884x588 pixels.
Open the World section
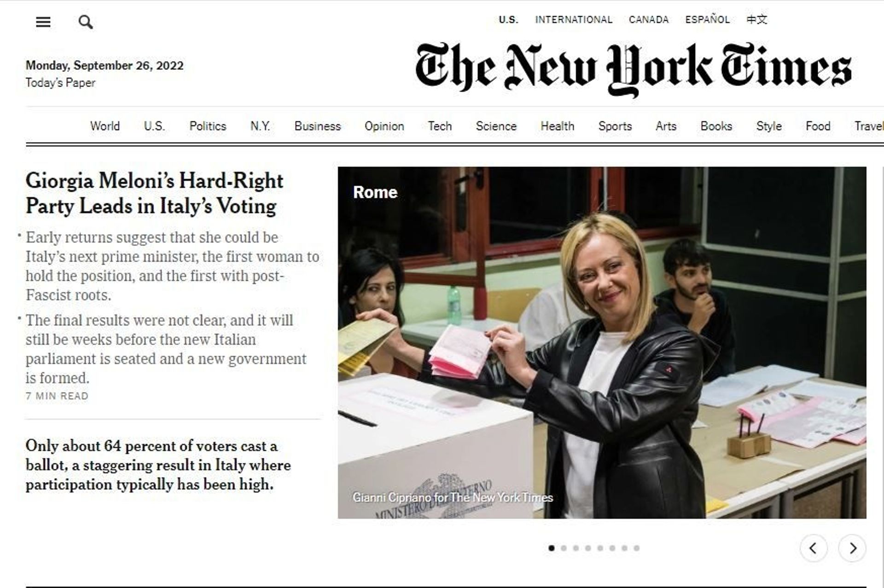105,126
